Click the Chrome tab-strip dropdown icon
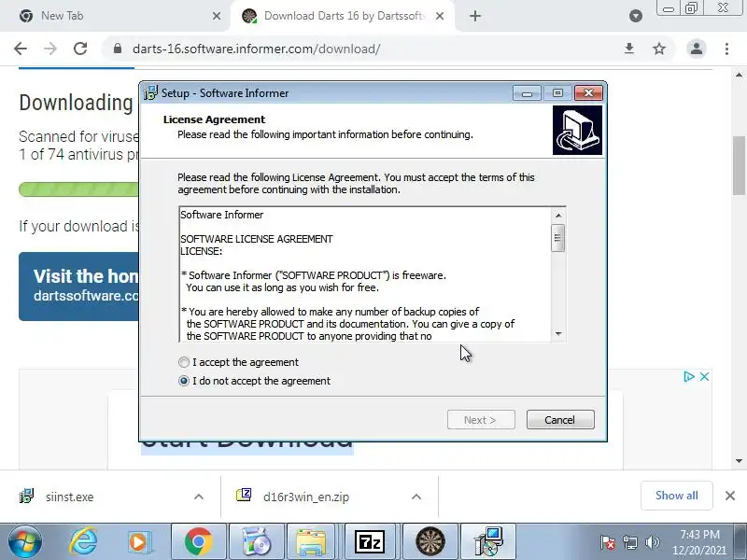Screen dimensions: 747x560 coord(636,16)
